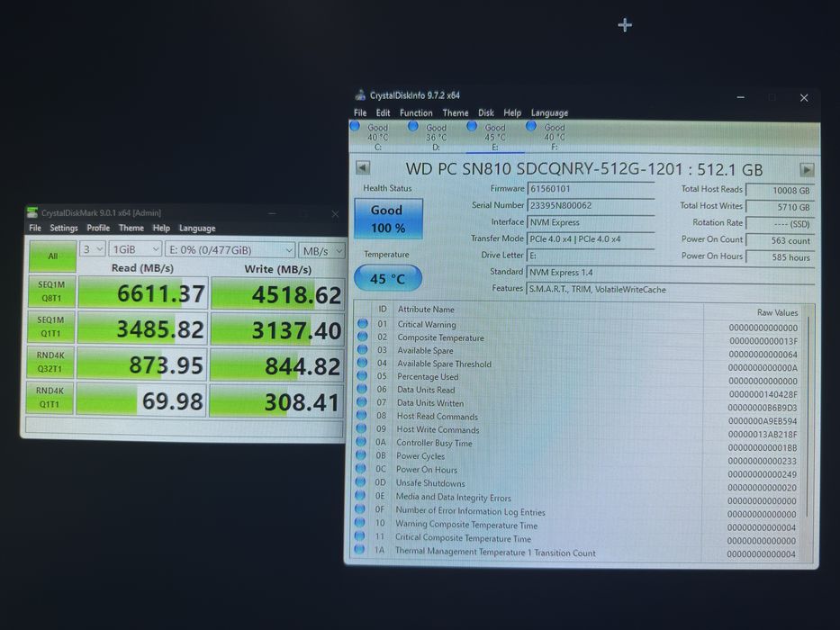Click status circle of Data Units Written
The width and height of the screenshot is (840, 630).
[x=362, y=402]
